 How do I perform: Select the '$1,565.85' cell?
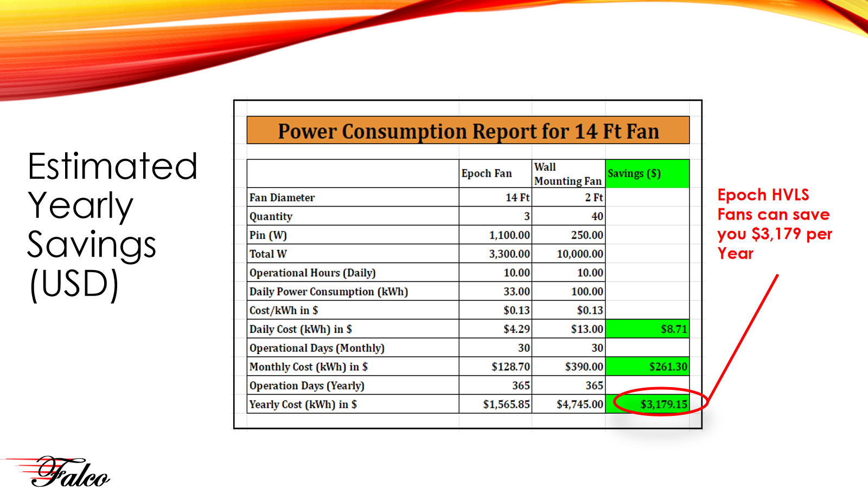click(x=495, y=404)
